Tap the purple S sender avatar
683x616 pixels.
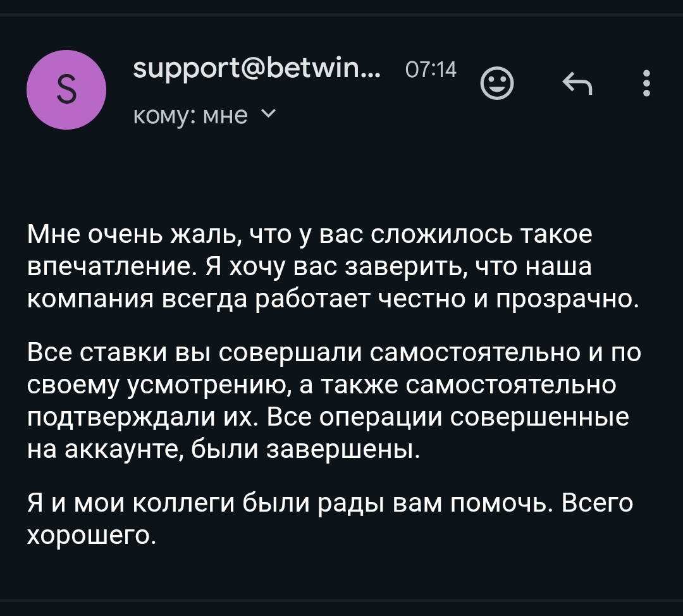(66, 90)
